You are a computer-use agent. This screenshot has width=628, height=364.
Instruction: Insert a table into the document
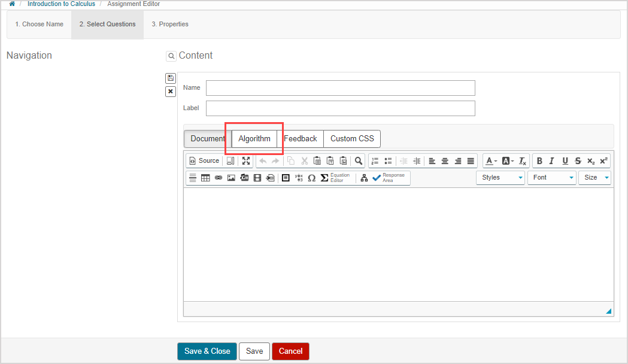205,178
